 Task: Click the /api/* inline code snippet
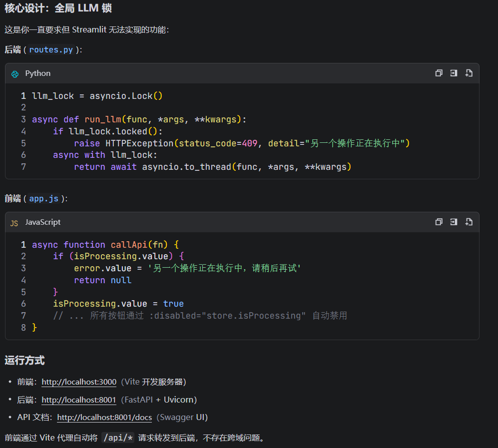point(118,438)
